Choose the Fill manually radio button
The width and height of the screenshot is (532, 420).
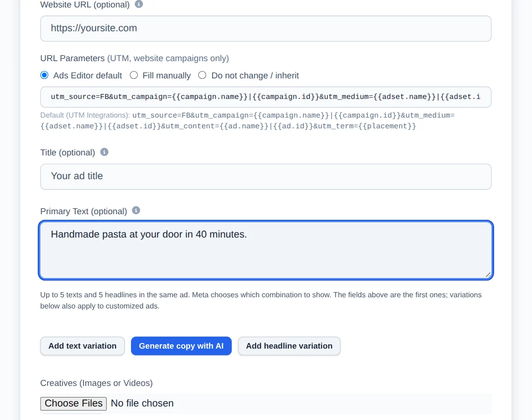[x=134, y=75]
